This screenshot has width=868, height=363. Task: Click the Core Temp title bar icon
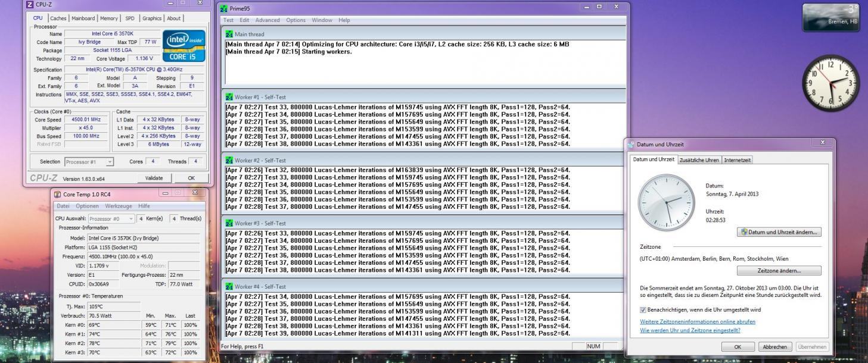point(58,194)
